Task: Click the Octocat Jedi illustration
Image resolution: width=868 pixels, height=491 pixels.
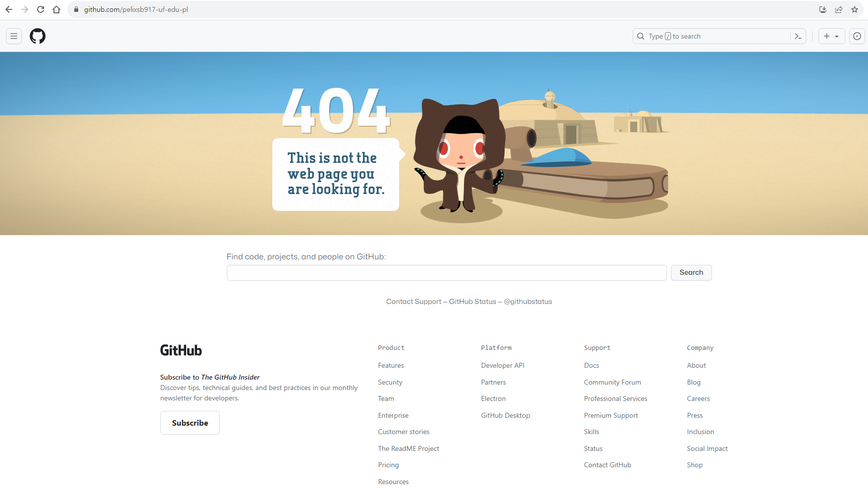Action: pos(460,156)
